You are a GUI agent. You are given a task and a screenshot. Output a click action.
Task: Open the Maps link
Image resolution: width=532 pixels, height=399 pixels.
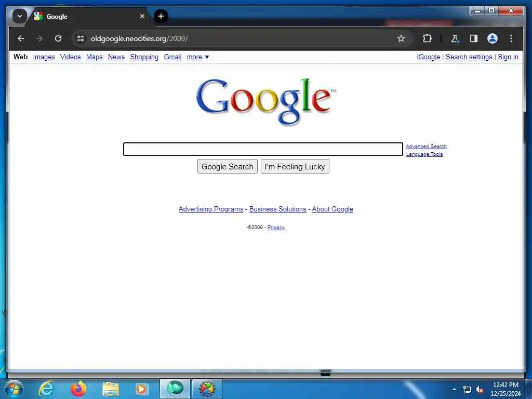[95, 57]
